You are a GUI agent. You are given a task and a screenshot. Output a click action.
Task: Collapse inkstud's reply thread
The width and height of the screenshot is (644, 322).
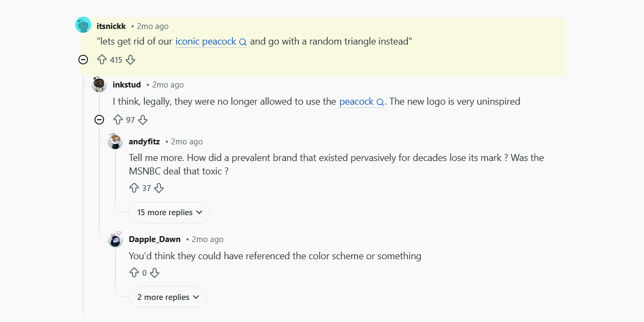[x=99, y=120]
